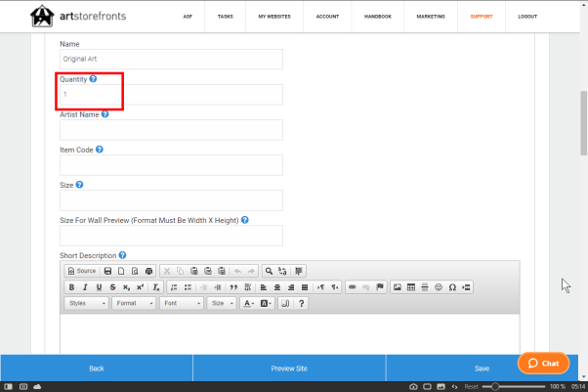This screenshot has height=392, width=588.
Task: Open the orange Chat widget
Action: tap(543, 363)
